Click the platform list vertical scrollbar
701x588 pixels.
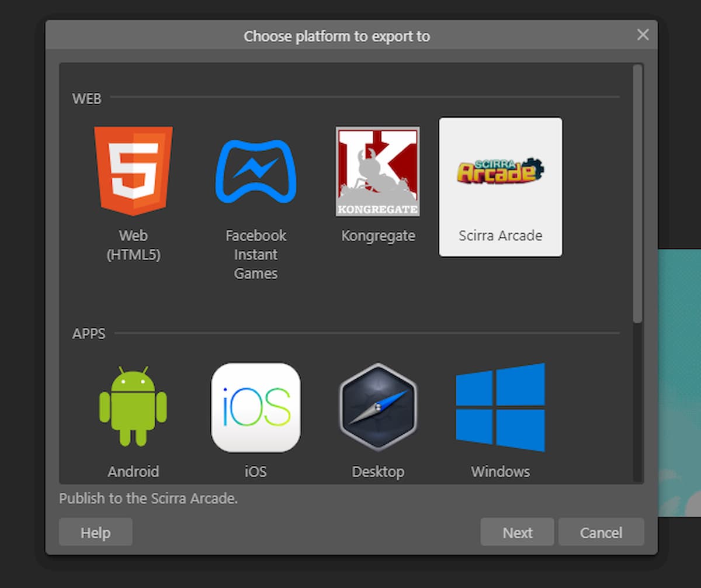point(637,193)
